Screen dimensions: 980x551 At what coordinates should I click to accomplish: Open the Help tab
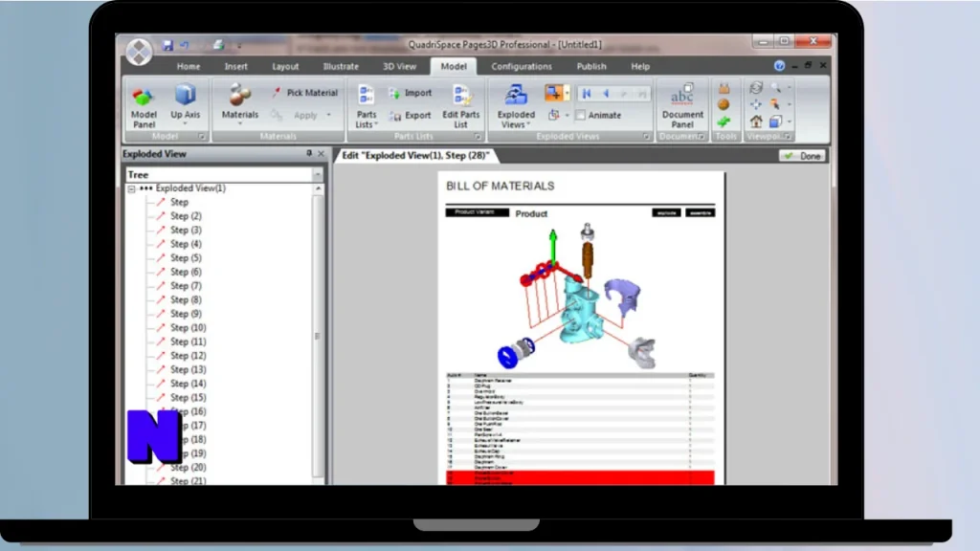[x=640, y=66]
